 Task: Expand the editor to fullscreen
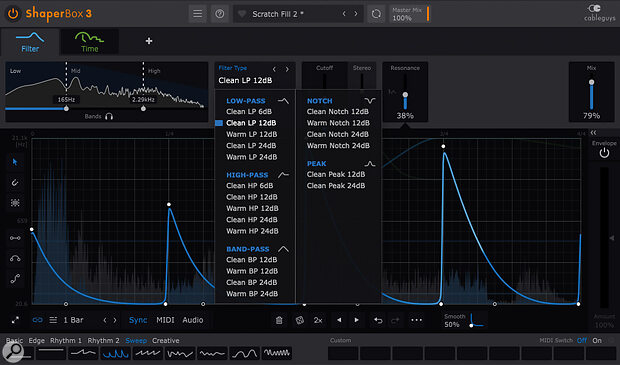pos(15,320)
